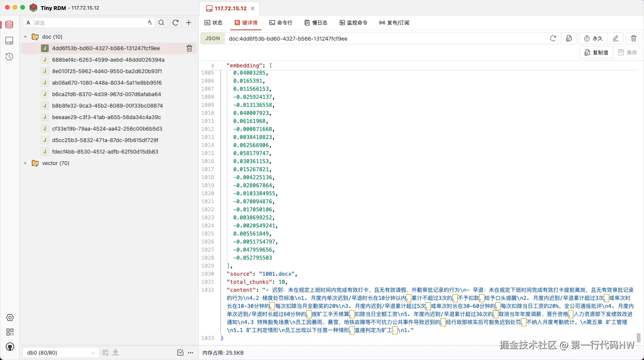This screenshot has height=360, width=644.
Task: Open the settings gear in sidebar
Action: pos(10,317)
